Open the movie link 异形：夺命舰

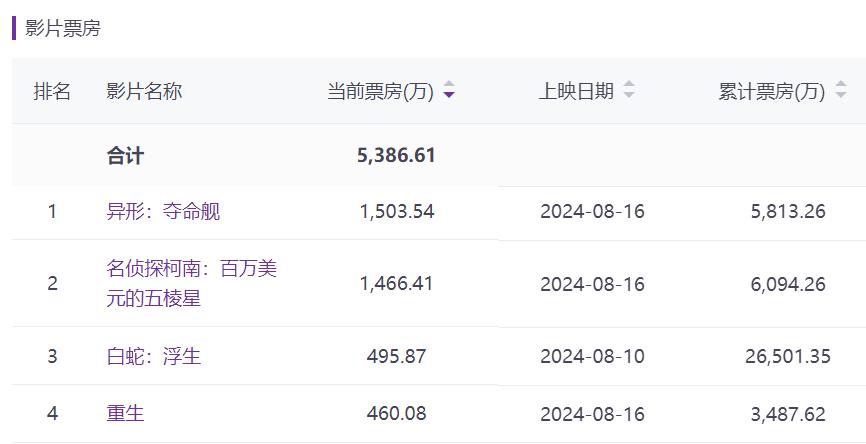163,211
